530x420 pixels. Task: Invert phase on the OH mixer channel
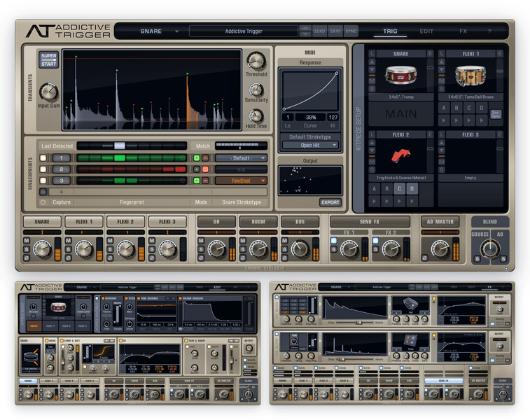coord(201,258)
